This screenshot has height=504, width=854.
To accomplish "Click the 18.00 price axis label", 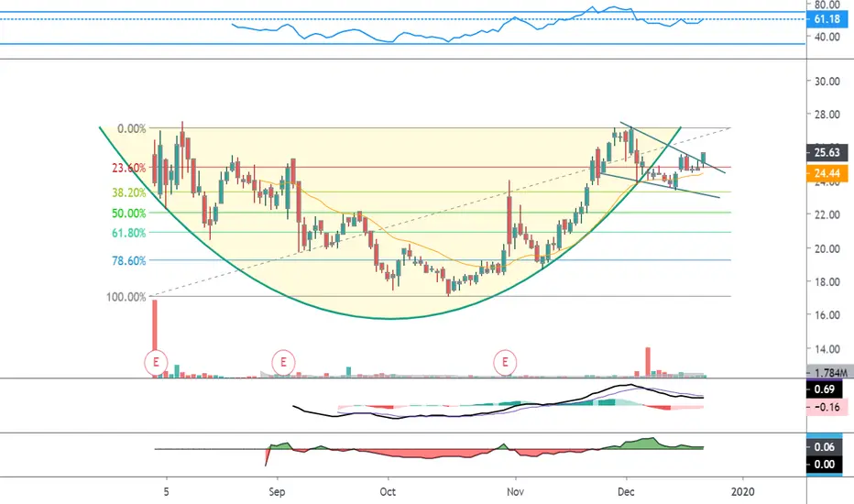I will (x=827, y=281).
